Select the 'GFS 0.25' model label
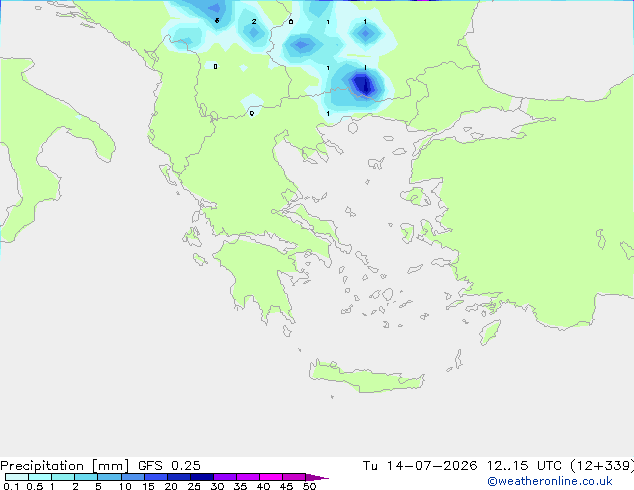The image size is (634, 490). point(169,466)
